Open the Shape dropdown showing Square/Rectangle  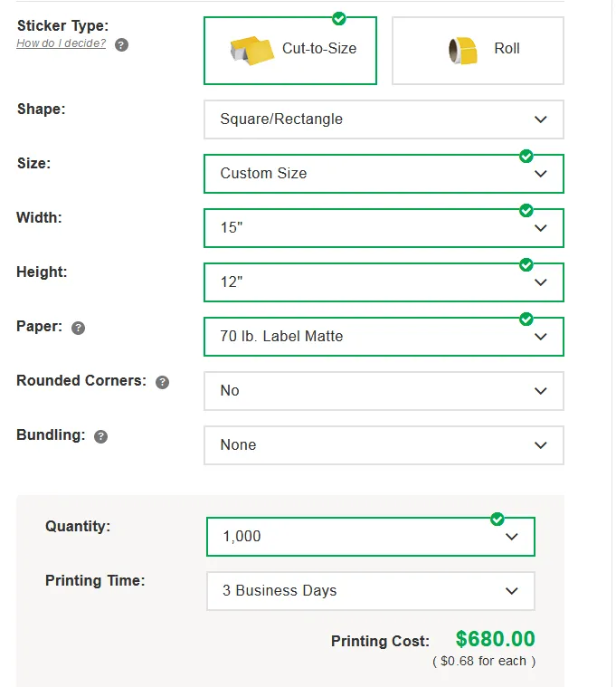coord(384,119)
